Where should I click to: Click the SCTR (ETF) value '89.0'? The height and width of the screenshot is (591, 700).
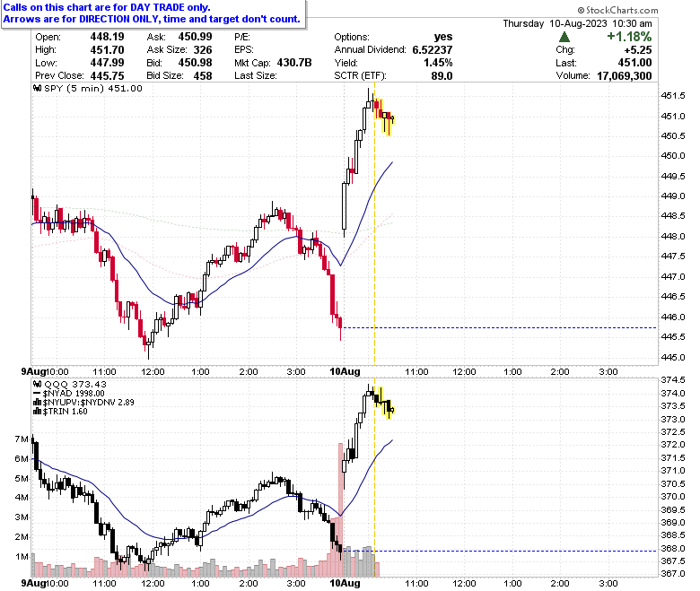442,76
